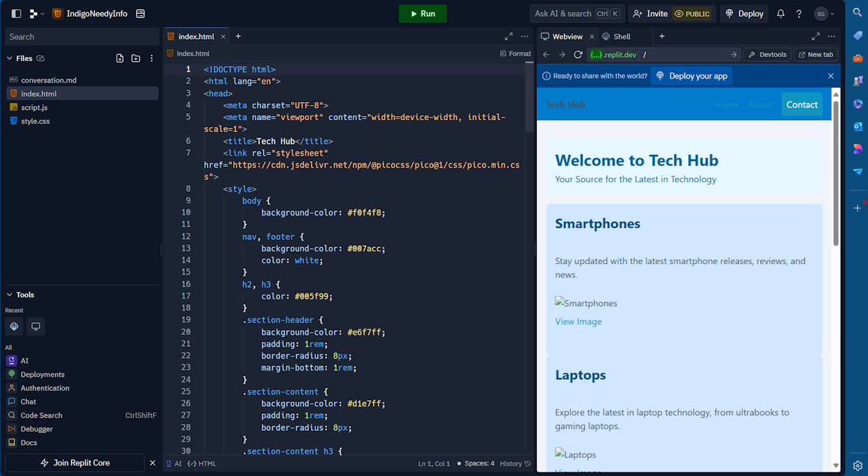
Task: Toggle the PUBLIC visibility badge
Action: pyautogui.click(x=692, y=14)
